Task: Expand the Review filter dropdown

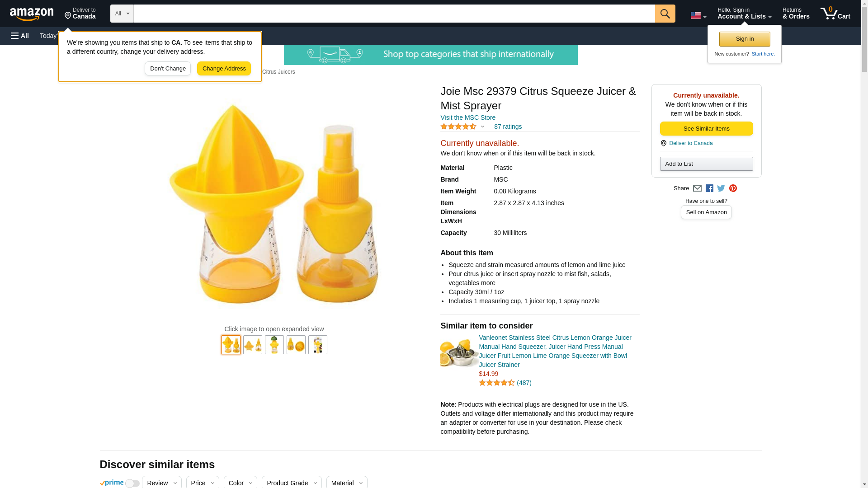Action: point(161,483)
